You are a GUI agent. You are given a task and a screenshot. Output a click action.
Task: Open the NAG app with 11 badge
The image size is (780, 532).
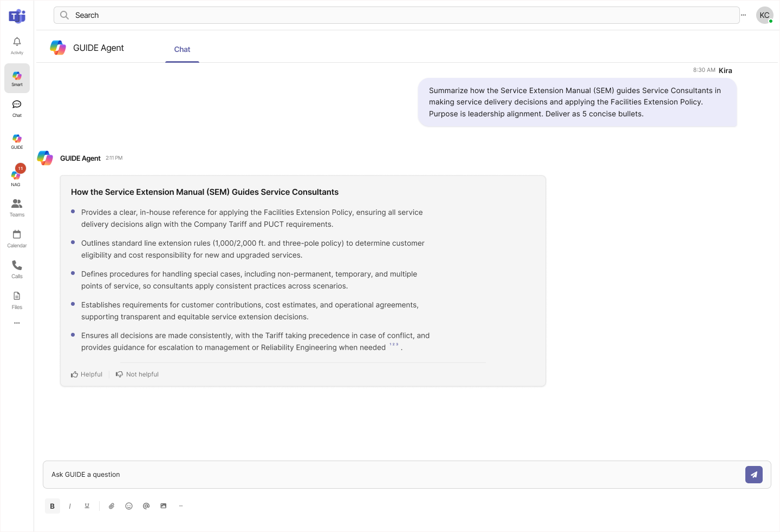click(x=17, y=175)
